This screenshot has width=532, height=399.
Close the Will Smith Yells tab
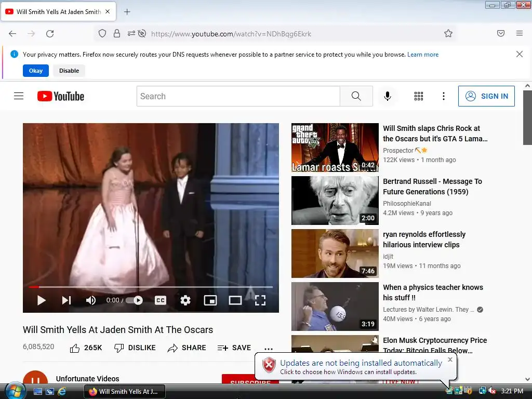108,11
